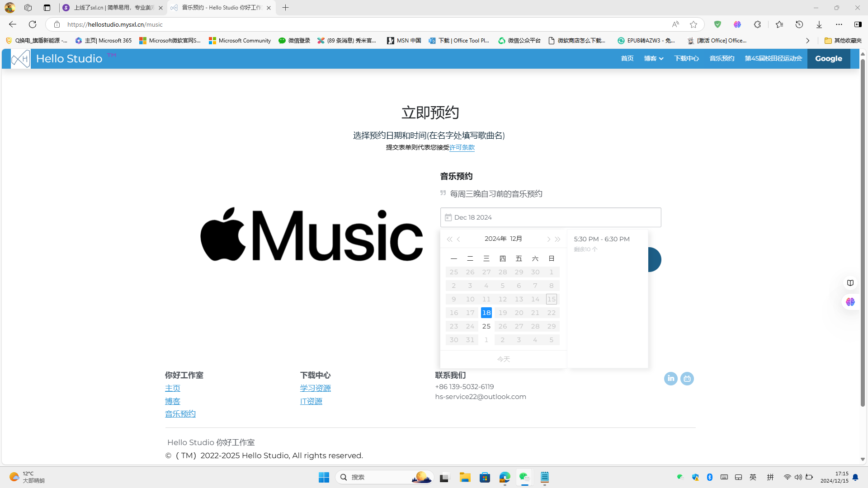Open the footer 博客 link
Viewport: 868px width, 488px height.
point(173,401)
